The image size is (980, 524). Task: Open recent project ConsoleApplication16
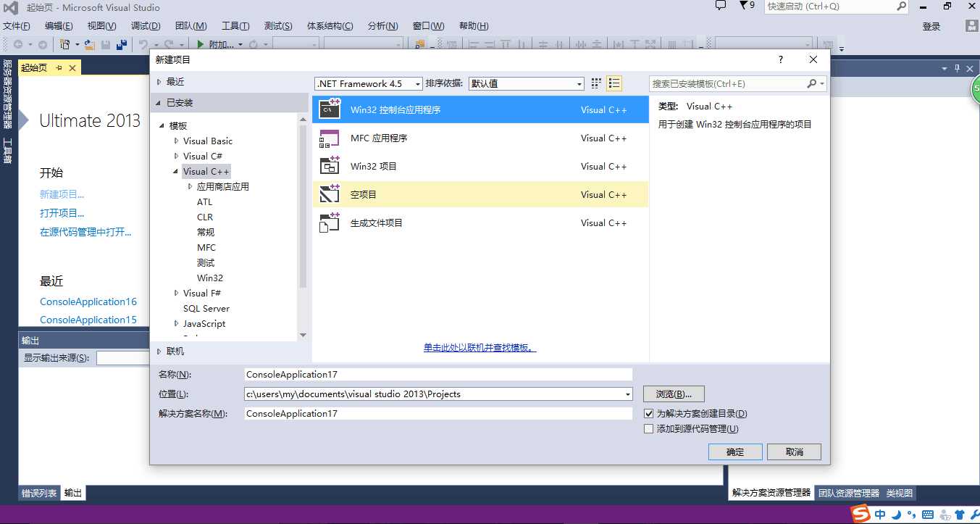[x=88, y=301]
